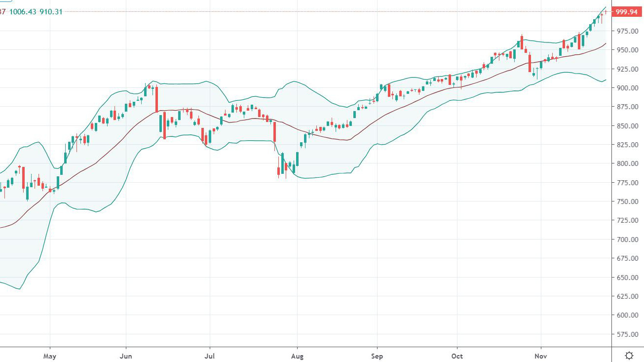Select the Oct date marker

[x=457, y=356]
